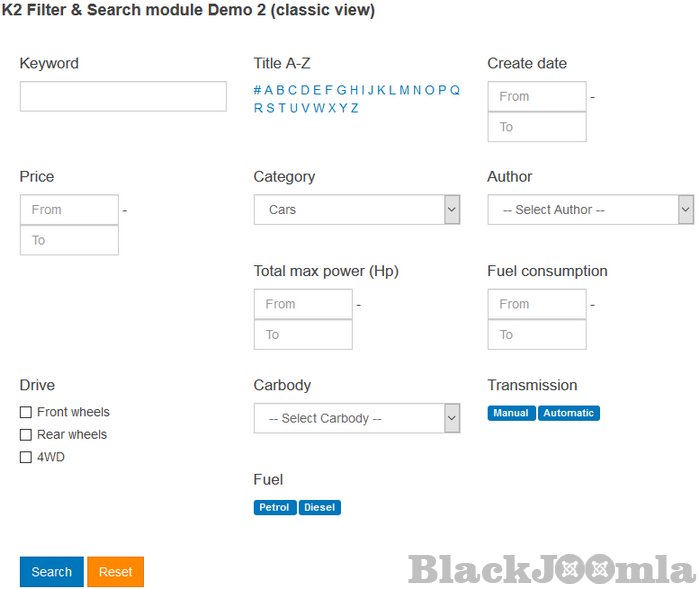Select the Manual transmission tag

pos(511,413)
